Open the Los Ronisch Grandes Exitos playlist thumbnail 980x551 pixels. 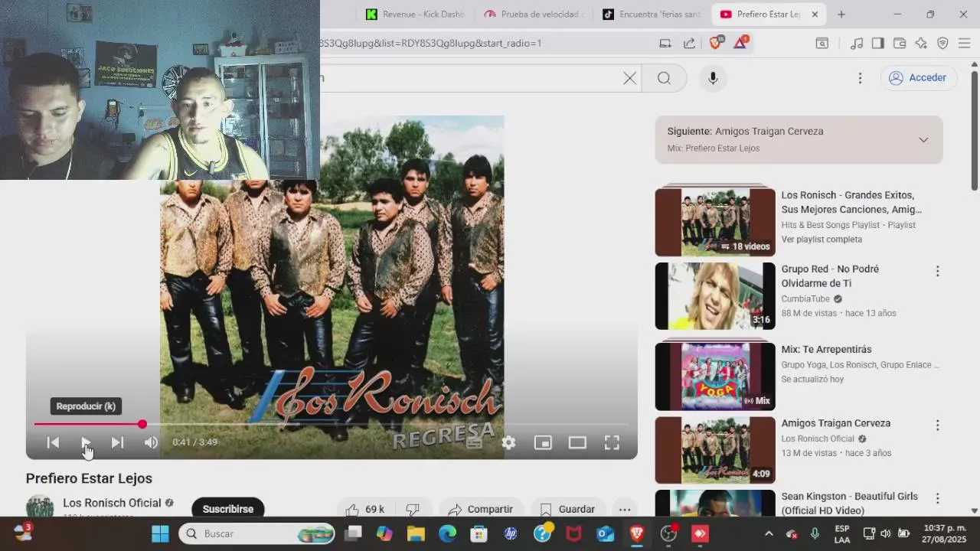point(715,222)
